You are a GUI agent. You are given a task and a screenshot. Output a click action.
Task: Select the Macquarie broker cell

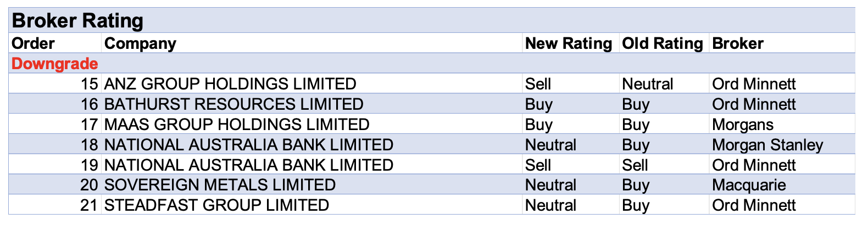pyautogui.click(x=749, y=185)
